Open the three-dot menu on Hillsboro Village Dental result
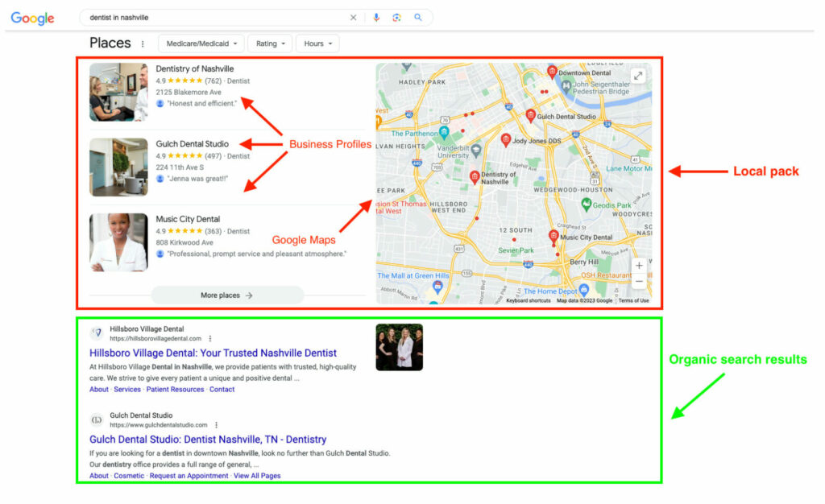This screenshot has height=504, width=825. [x=210, y=338]
